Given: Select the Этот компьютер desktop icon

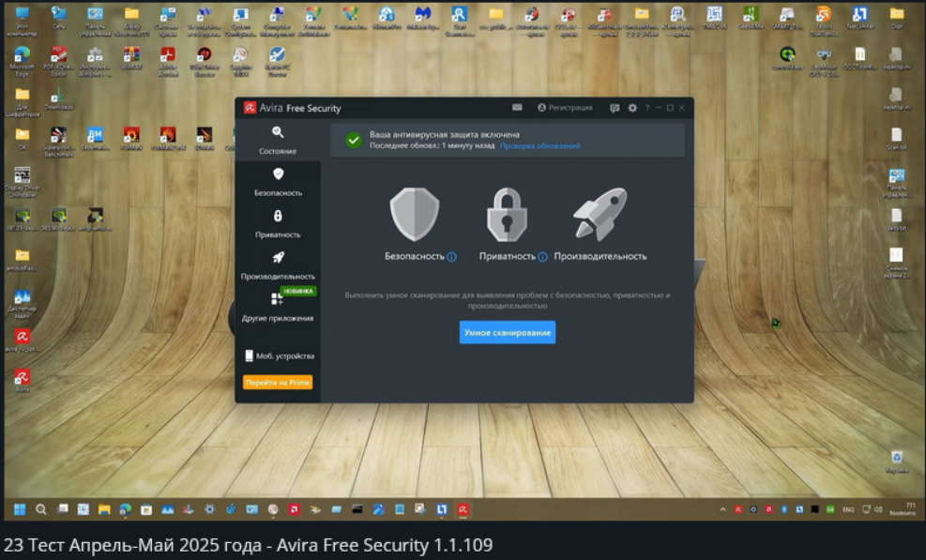Looking at the screenshot, I should [x=22, y=22].
